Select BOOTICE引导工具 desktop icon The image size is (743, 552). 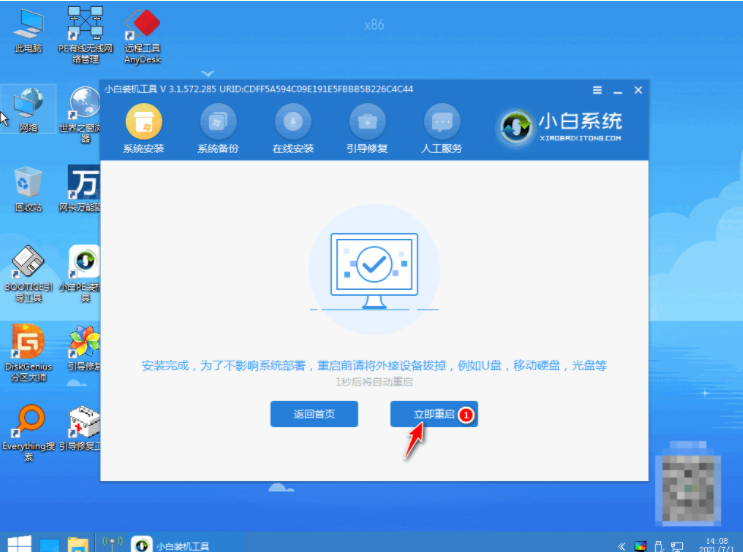[x=28, y=274]
